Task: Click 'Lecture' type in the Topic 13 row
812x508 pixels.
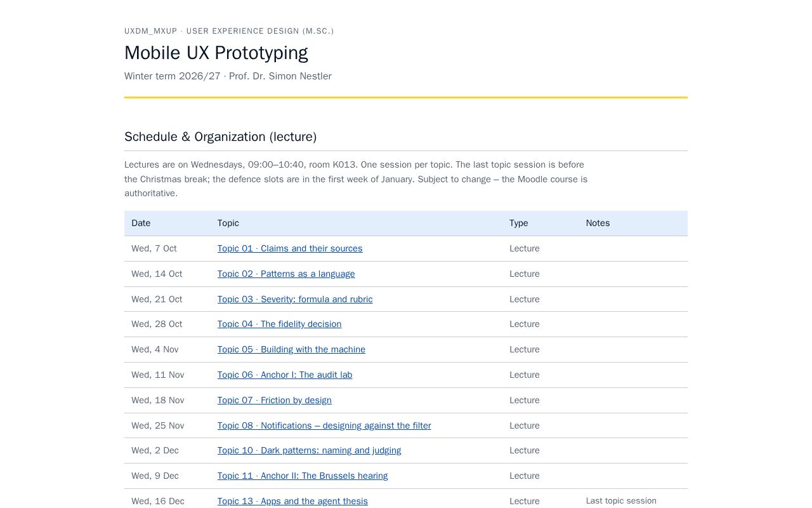Action: [525, 501]
